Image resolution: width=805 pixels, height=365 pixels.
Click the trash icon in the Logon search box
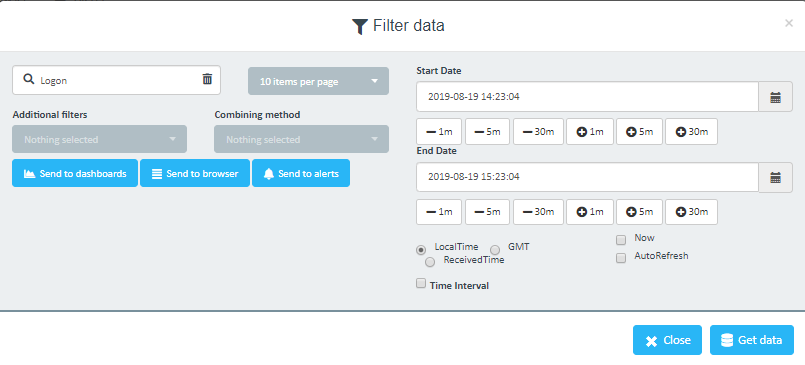point(207,79)
